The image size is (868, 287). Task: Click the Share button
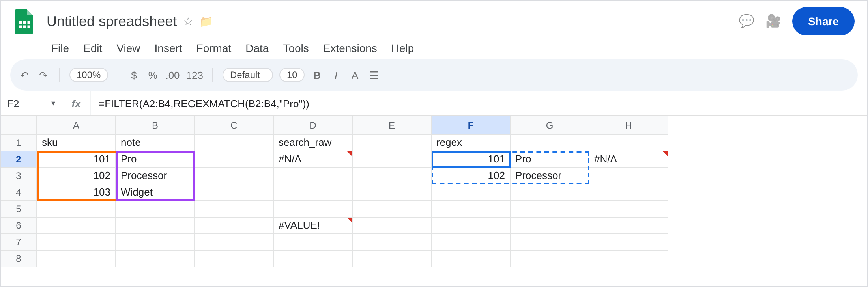[x=823, y=21]
